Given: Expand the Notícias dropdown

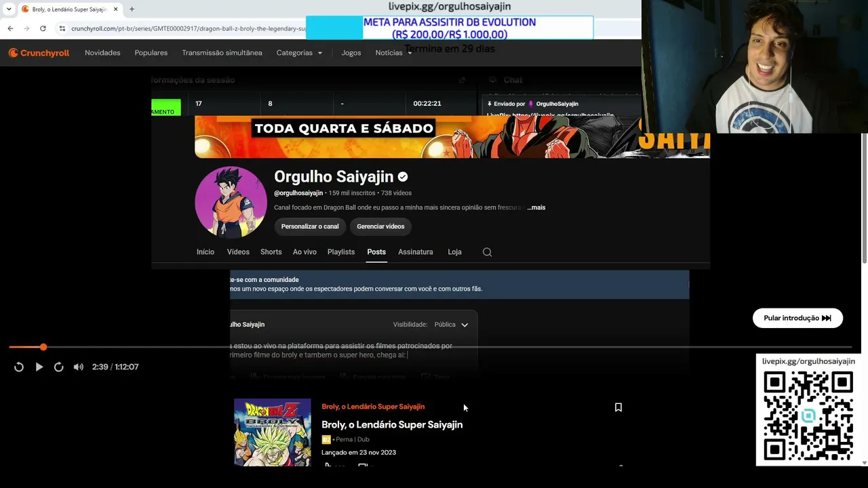Looking at the screenshot, I should (393, 53).
